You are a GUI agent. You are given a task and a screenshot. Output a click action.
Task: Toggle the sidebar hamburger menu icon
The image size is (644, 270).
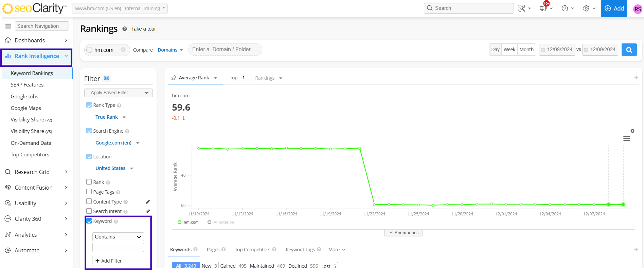(8, 26)
